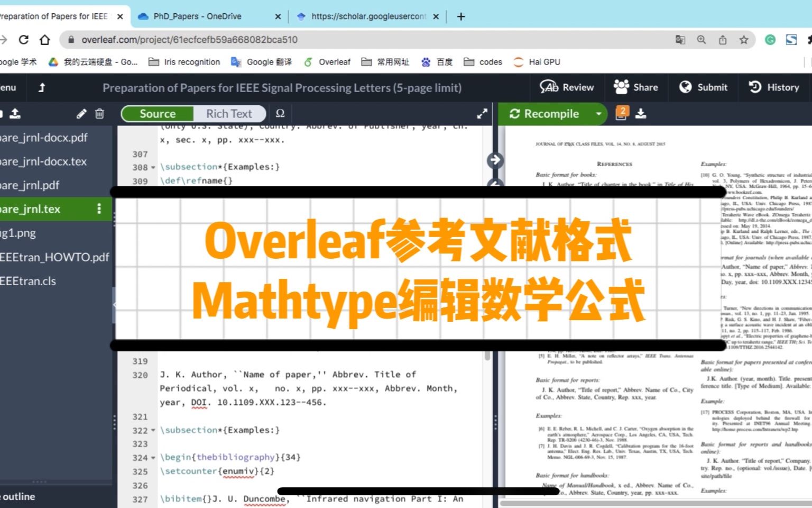This screenshot has height=508, width=812.
Task: Go up to the Overleaf project list
Action: (42, 87)
